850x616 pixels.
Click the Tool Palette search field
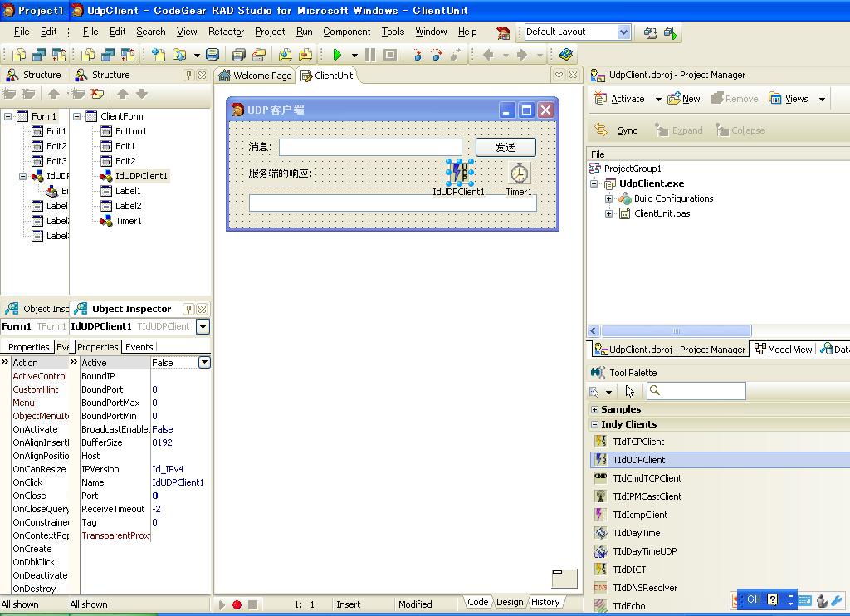tap(696, 390)
